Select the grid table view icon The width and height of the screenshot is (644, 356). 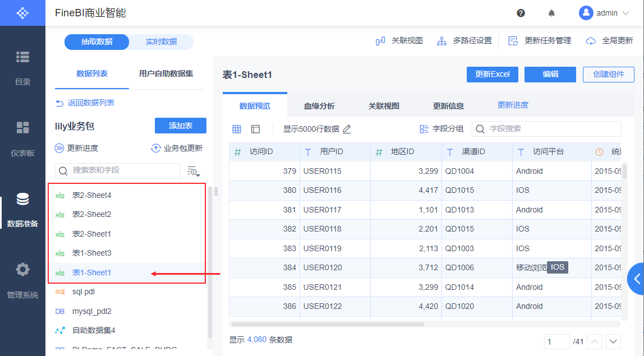tap(237, 129)
